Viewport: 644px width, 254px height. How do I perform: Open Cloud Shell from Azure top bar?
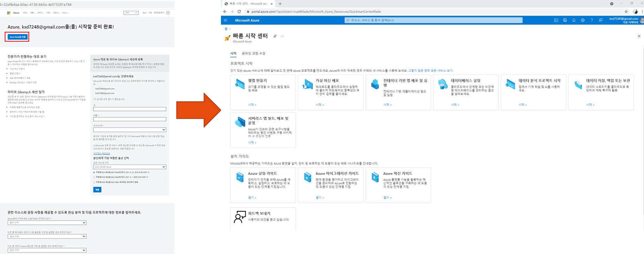[556, 21]
